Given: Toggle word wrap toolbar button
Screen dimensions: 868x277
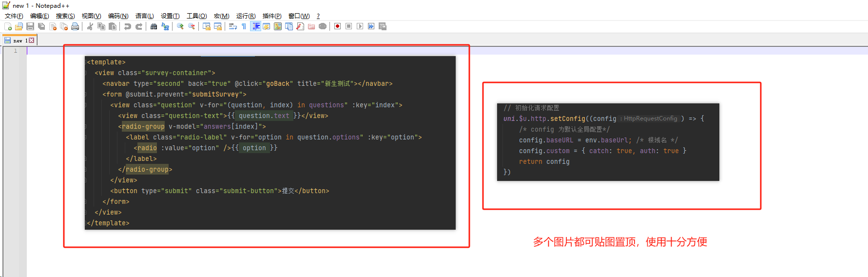Looking at the screenshot, I should [x=233, y=26].
